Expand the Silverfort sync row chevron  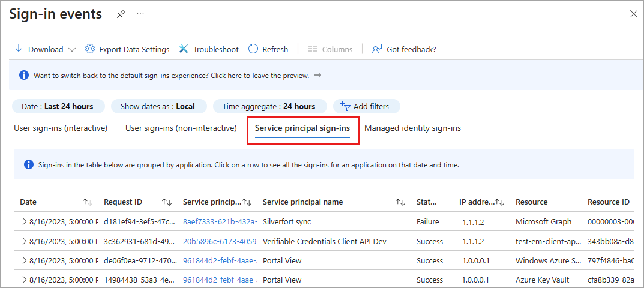(24, 221)
